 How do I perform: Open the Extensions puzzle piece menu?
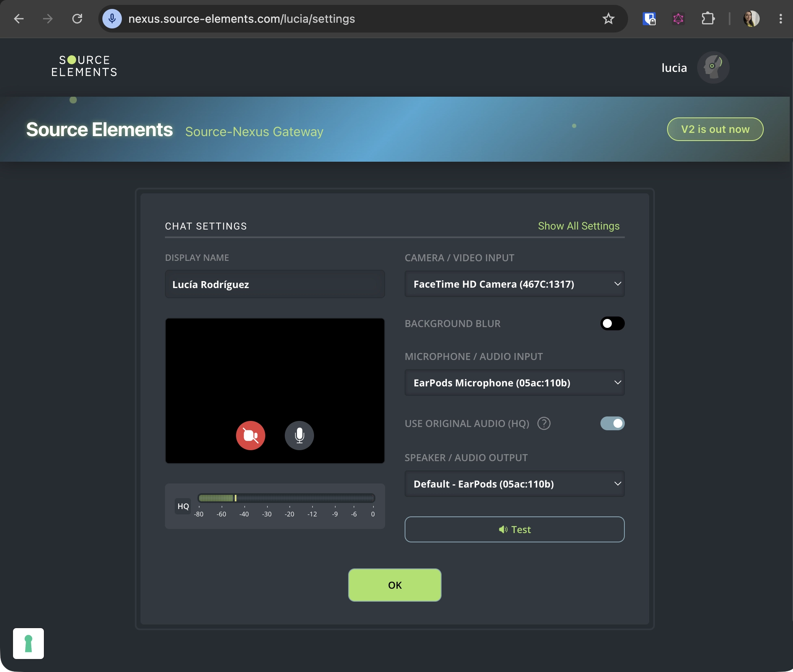708,19
